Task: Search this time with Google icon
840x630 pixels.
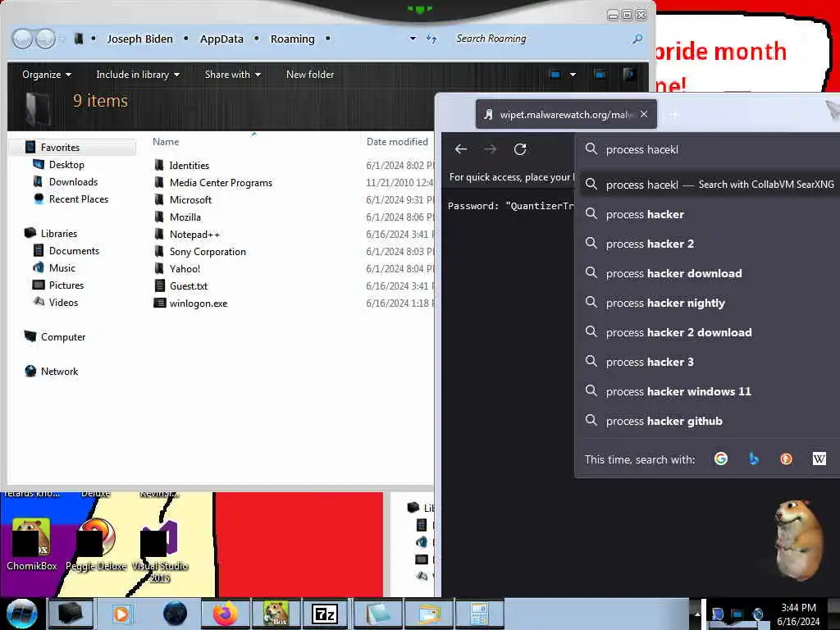Action: click(x=721, y=459)
